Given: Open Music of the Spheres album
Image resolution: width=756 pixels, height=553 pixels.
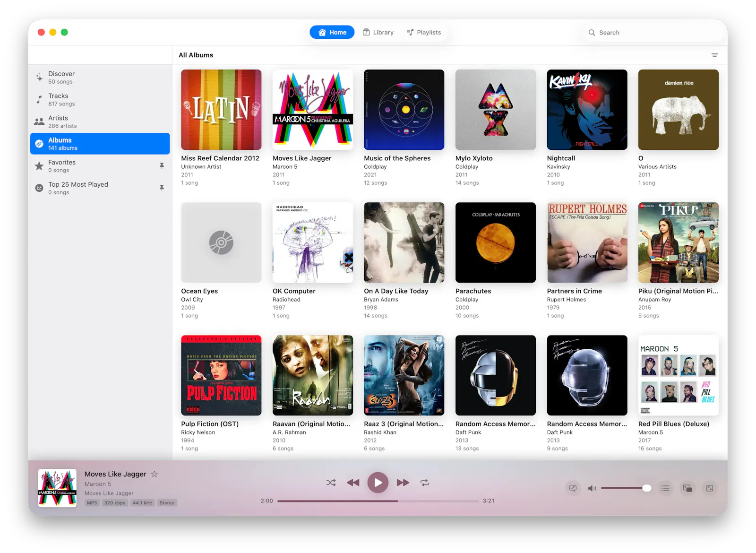Looking at the screenshot, I should point(404,110).
